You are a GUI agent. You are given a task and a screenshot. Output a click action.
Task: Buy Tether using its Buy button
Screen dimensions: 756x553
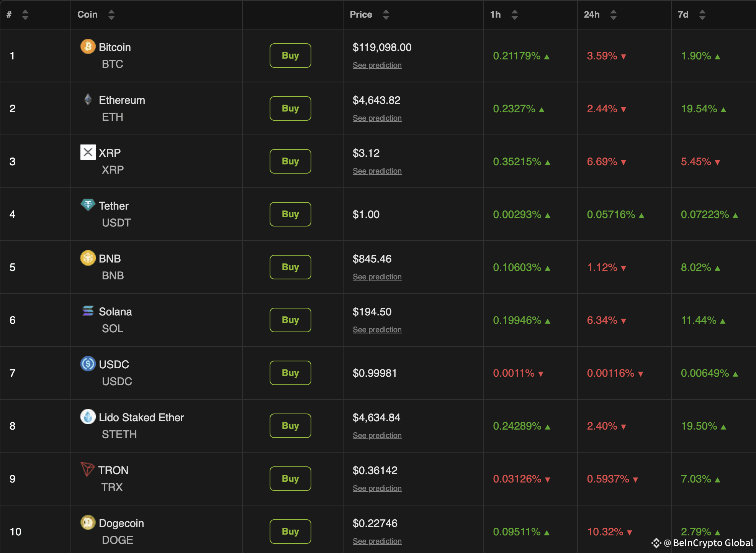290,214
